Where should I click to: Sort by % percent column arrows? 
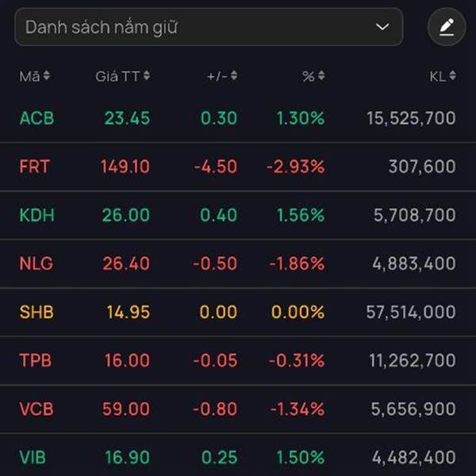(x=321, y=75)
